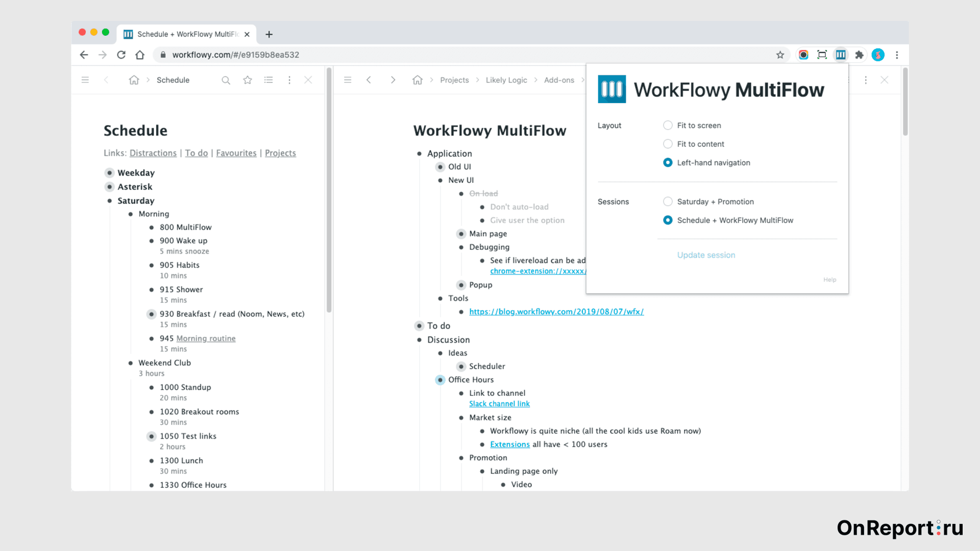Close the Schedule pane
The height and width of the screenshot is (551, 980).
pyautogui.click(x=308, y=80)
